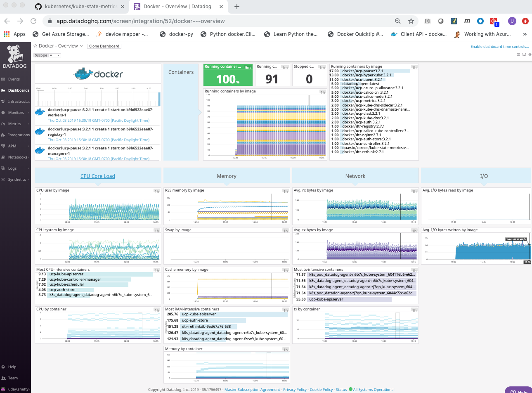Click the browser back arrow
532x393 pixels.
click(x=7, y=21)
